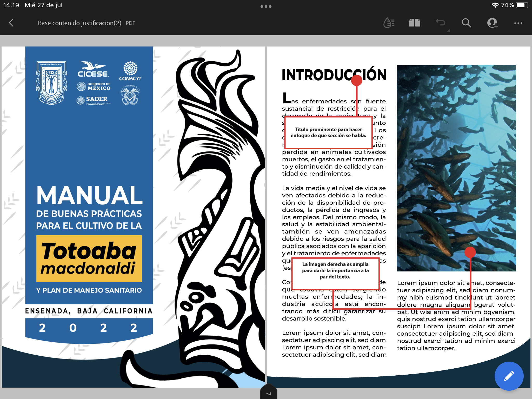Tap DE BUENAS PRÁCTICAS subtitle
Image resolution: width=532 pixels, height=399 pixels.
click(89, 214)
